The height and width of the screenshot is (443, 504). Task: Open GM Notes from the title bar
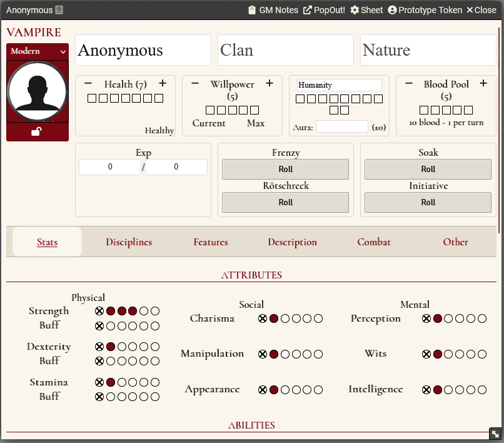coord(272,10)
